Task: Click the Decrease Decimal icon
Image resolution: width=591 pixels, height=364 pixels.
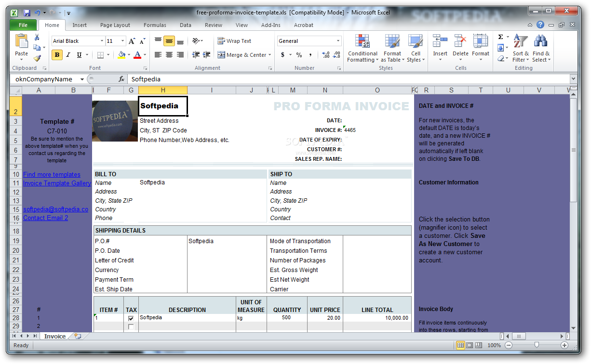Action: tap(336, 55)
